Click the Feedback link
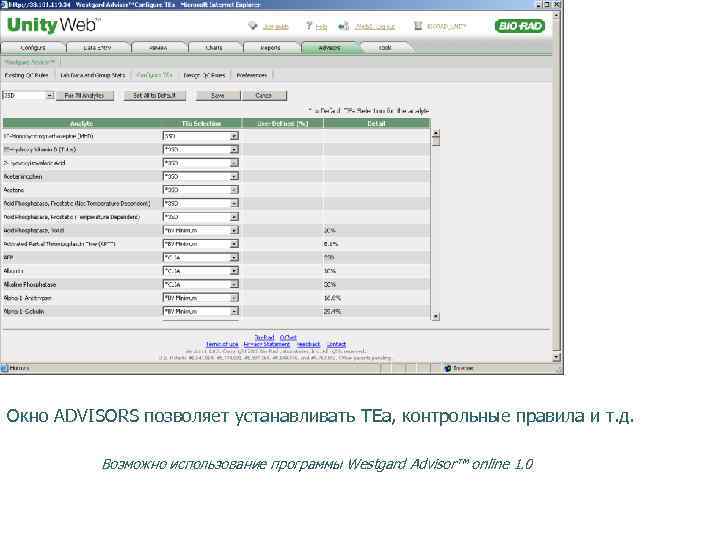The image size is (720, 540). pos(309,344)
